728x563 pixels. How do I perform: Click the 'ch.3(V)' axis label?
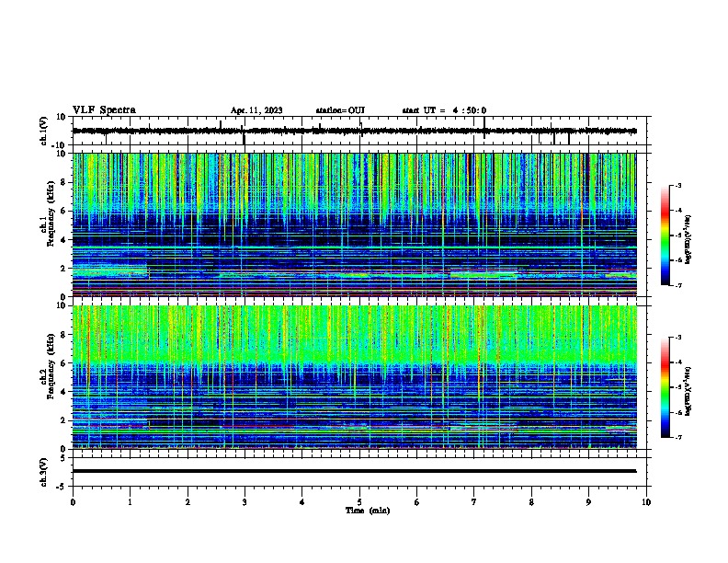(44, 472)
